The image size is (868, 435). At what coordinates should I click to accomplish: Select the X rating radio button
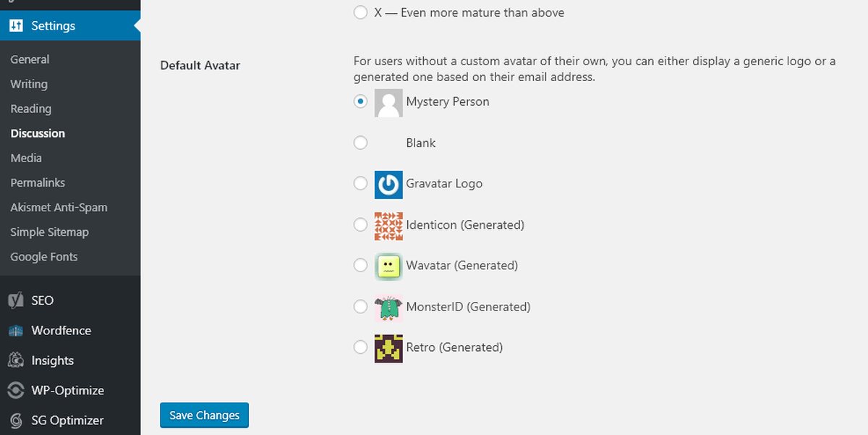click(x=360, y=12)
